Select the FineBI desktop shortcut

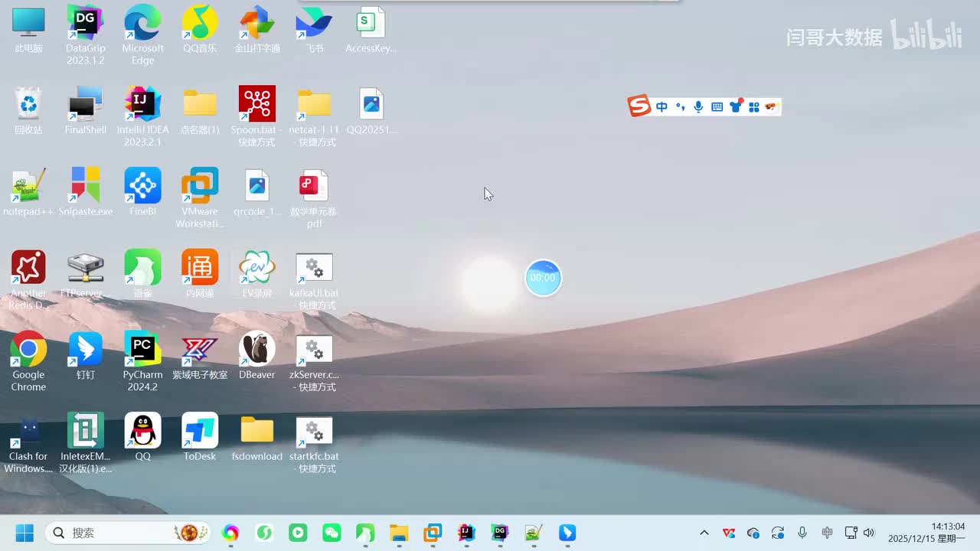click(142, 192)
